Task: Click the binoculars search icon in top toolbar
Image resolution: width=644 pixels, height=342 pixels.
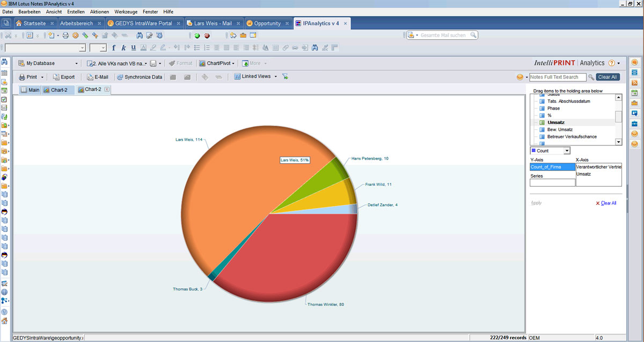Action: [x=140, y=35]
